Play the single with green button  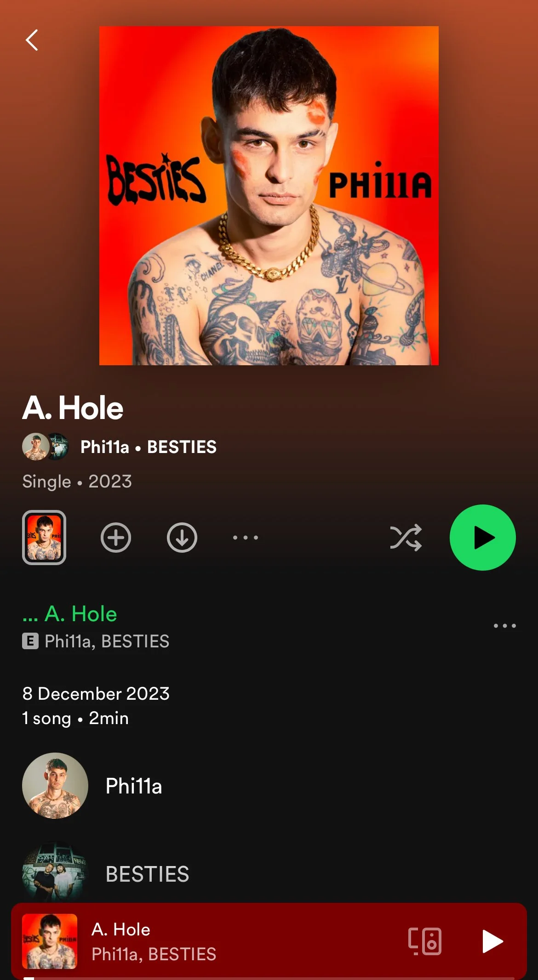pos(483,538)
